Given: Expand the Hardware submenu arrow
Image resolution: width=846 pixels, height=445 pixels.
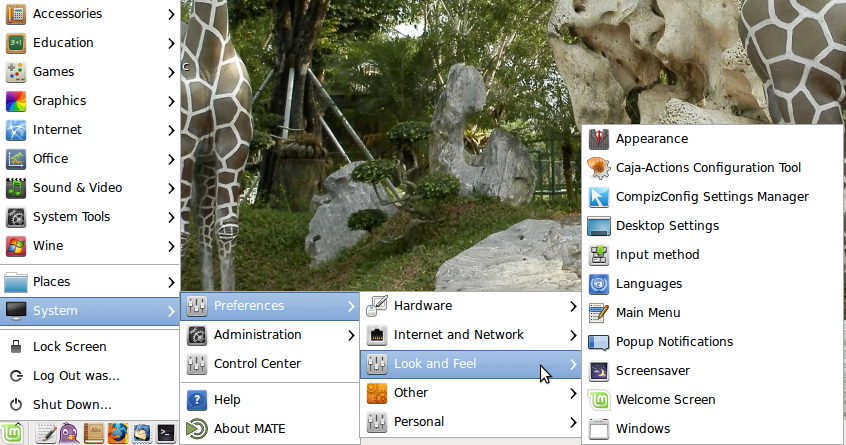Looking at the screenshot, I should coord(573,306).
